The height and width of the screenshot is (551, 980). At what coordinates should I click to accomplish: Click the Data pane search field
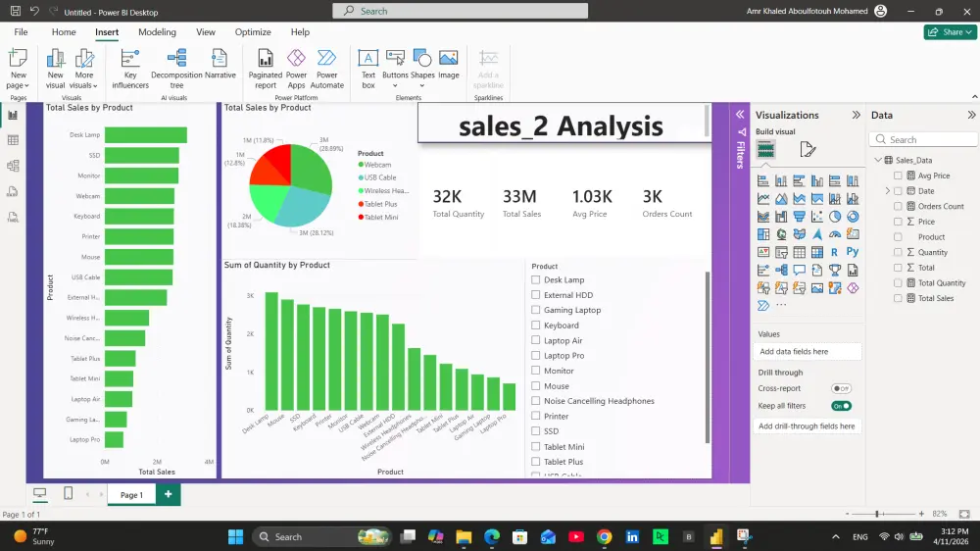pos(924,139)
